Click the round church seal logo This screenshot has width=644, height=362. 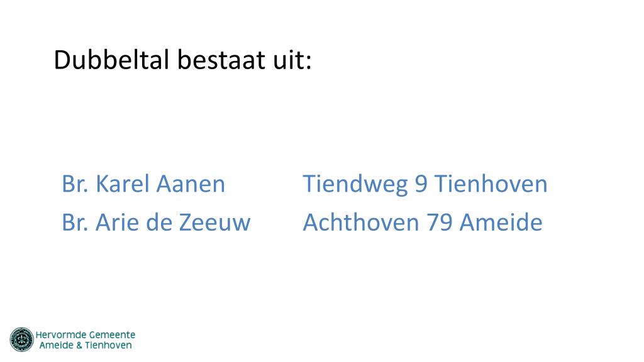coord(21,339)
